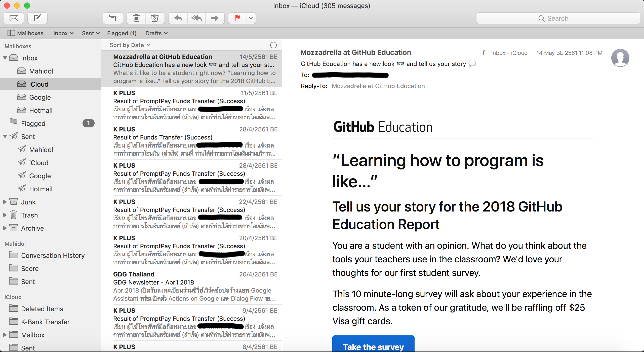Expand the Trash mailbox triangle

[5, 215]
